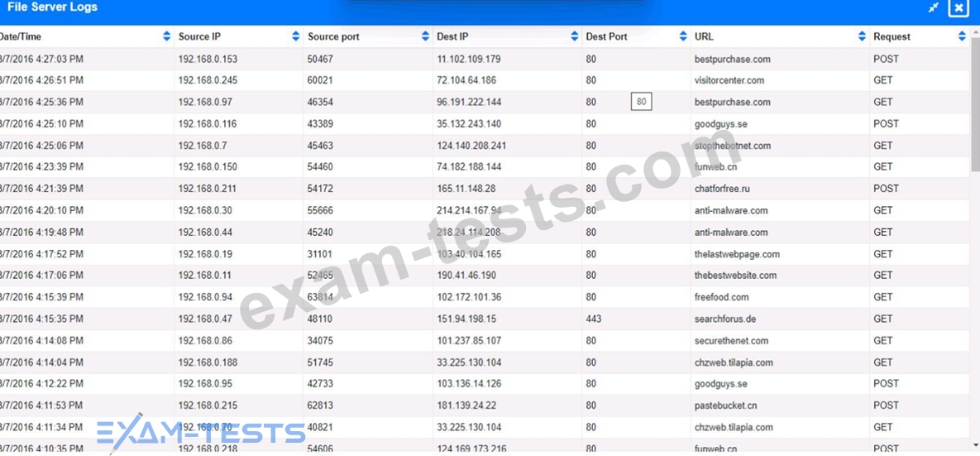Click the Request column sort arrows
Image resolution: width=980 pixels, height=456 pixels.
pyautogui.click(x=962, y=36)
